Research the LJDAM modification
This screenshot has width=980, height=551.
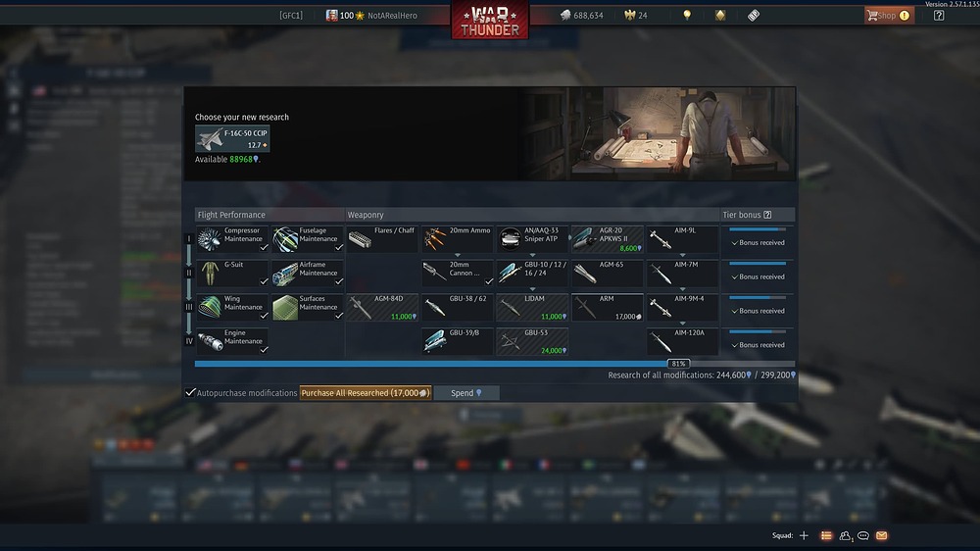(532, 308)
